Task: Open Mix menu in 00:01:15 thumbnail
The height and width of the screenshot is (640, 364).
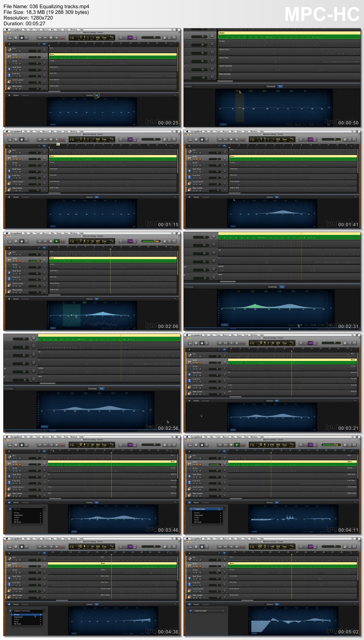Action: 53,131
